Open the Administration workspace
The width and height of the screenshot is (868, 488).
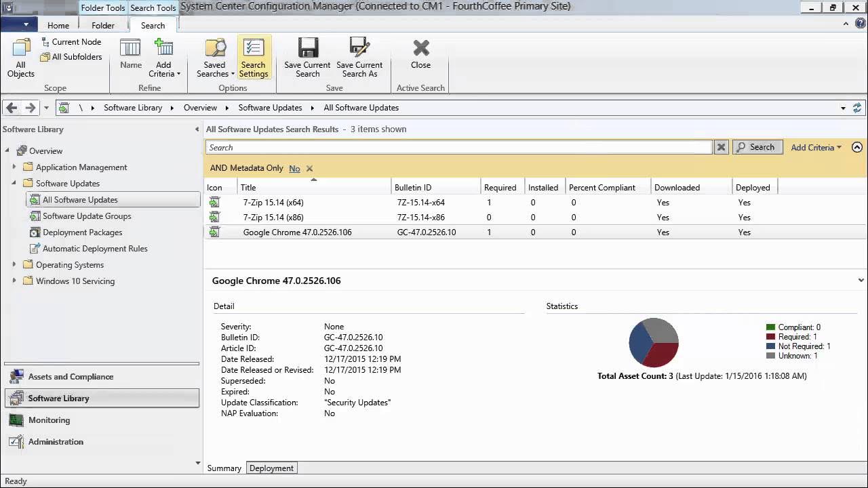click(102, 442)
